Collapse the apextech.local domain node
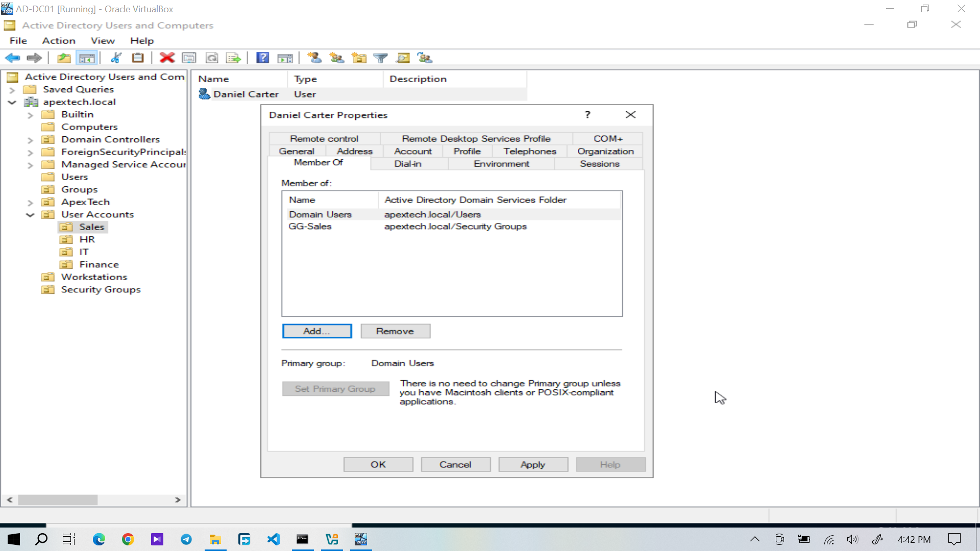Screen dimensions: 980x551 [12, 103]
